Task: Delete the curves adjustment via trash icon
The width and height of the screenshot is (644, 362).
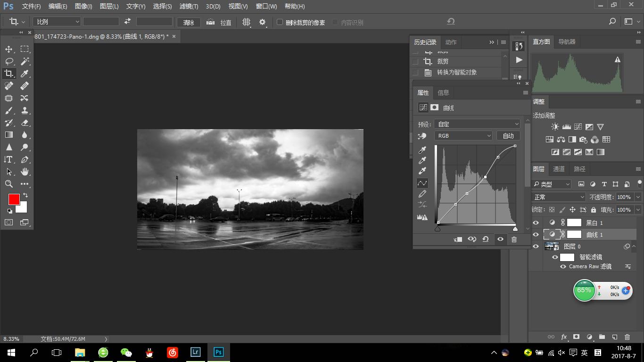Action: point(514,239)
